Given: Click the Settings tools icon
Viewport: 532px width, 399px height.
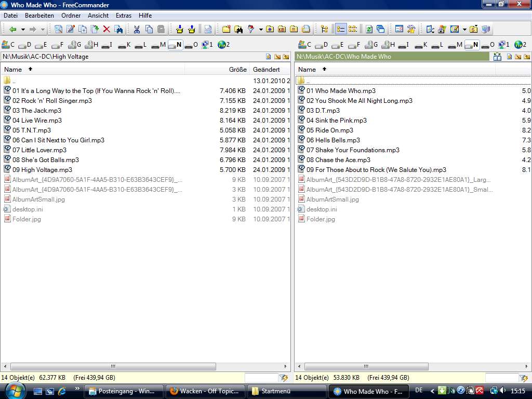Looking at the screenshot, I should [x=411, y=29].
